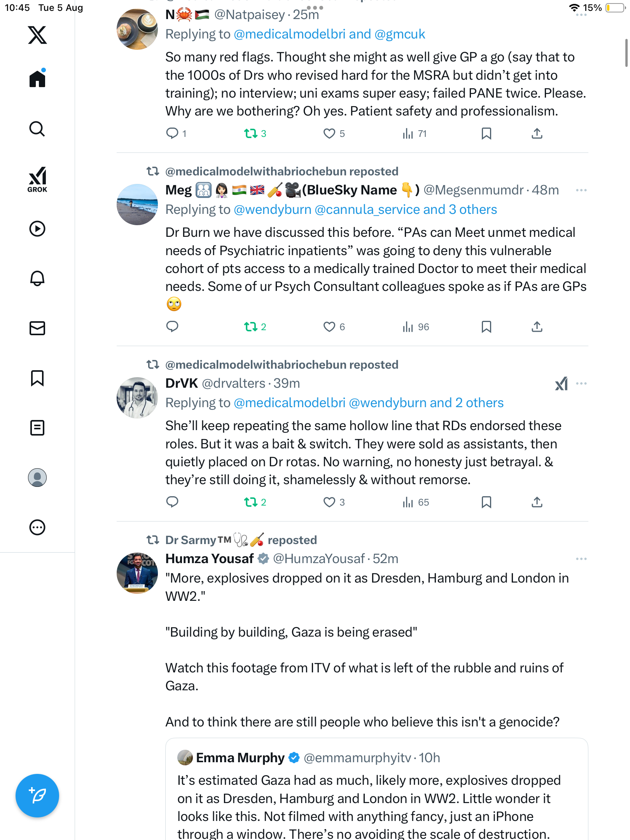Open more options on Meg's post
This screenshot has height=840, width=630.
581,190
